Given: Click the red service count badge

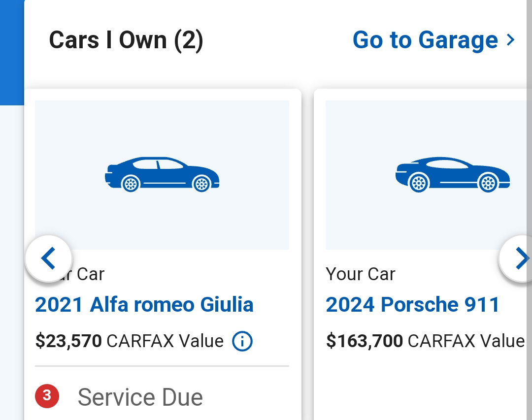Looking at the screenshot, I should point(47,396).
